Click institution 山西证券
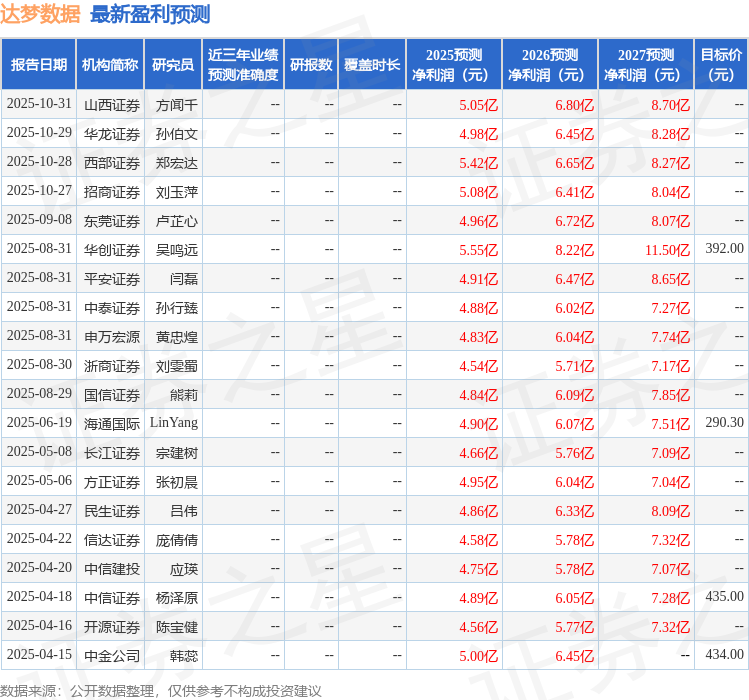The image size is (749, 700). (112, 105)
